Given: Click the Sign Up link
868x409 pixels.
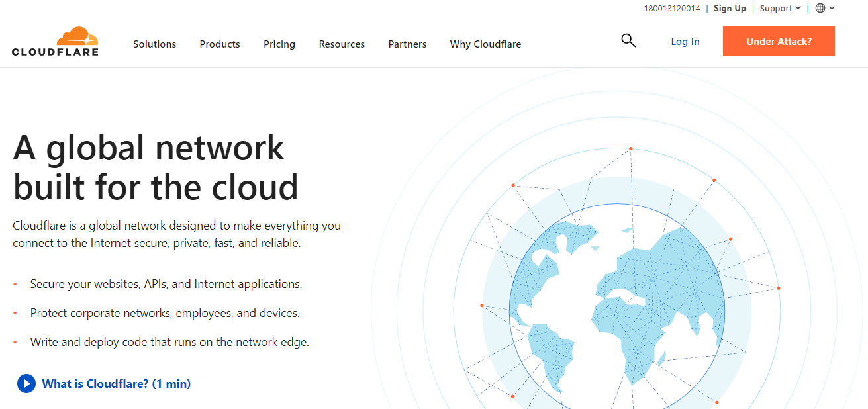Looking at the screenshot, I should tap(730, 8).
